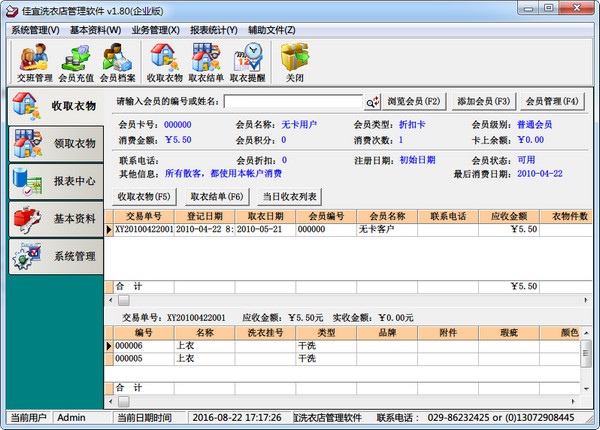Image resolution: width=600 pixels, height=430 pixels.
Task: Select transaction row XY20100422001
Action: [348, 230]
